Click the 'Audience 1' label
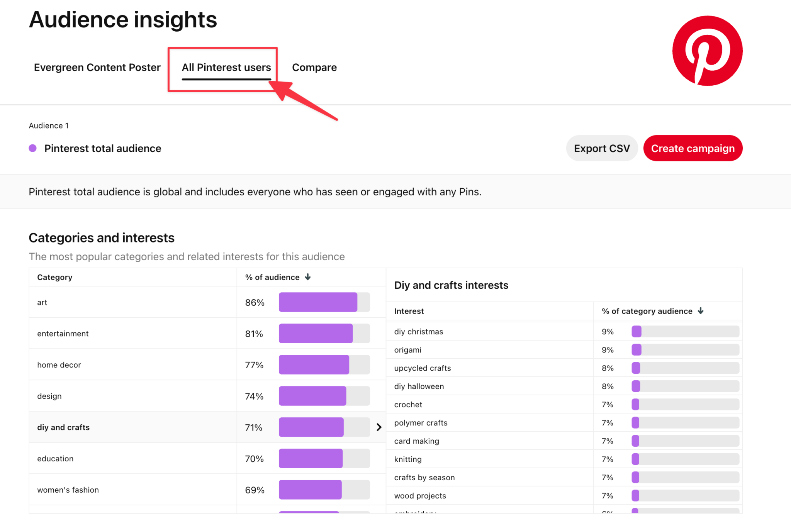This screenshot has height=532, width=791. [x=49, y=125]
